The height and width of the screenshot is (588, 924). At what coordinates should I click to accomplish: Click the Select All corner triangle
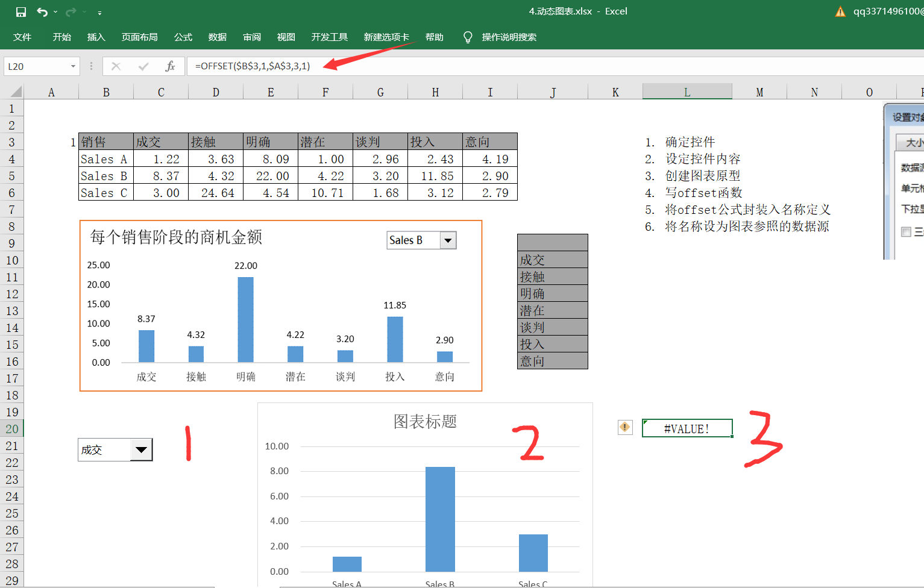click(x=16, y=92)
